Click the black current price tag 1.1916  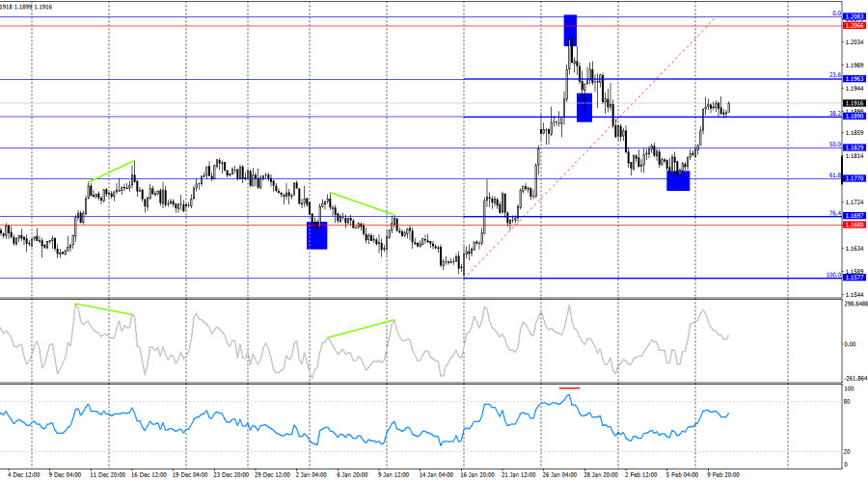click(x=854, y=103)
